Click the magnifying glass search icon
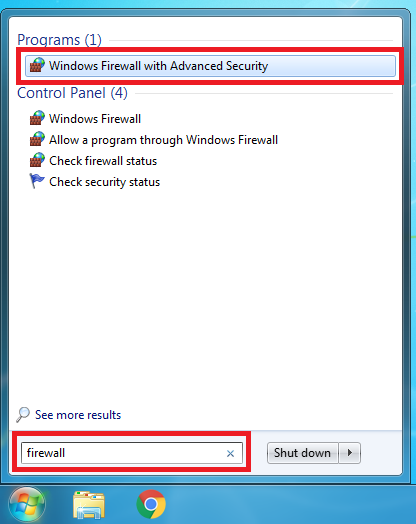 point(23,415)
